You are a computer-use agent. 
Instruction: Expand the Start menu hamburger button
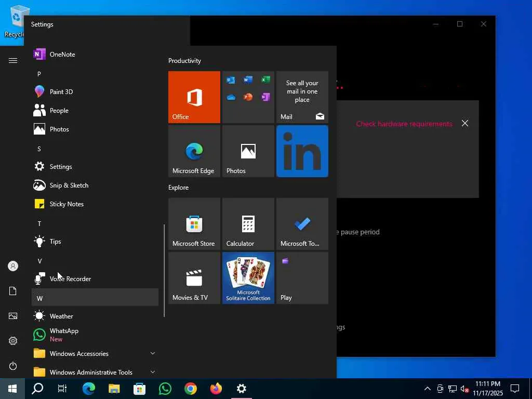click(13, 60)
